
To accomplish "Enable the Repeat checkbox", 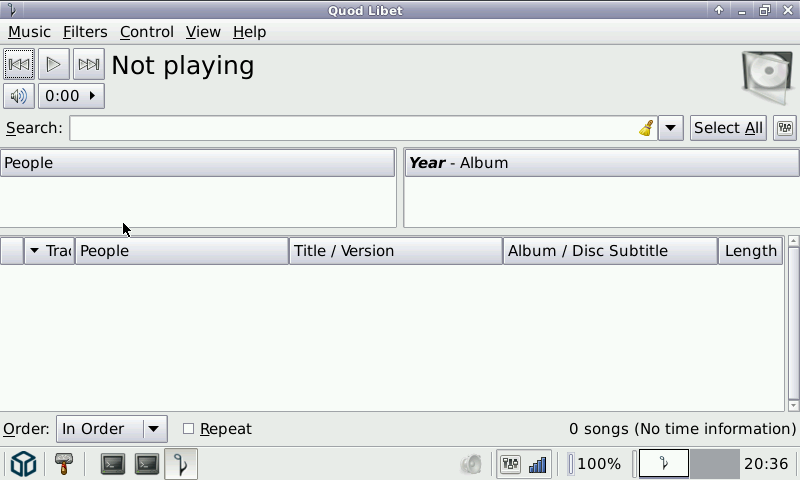I will tap(188, 429).
